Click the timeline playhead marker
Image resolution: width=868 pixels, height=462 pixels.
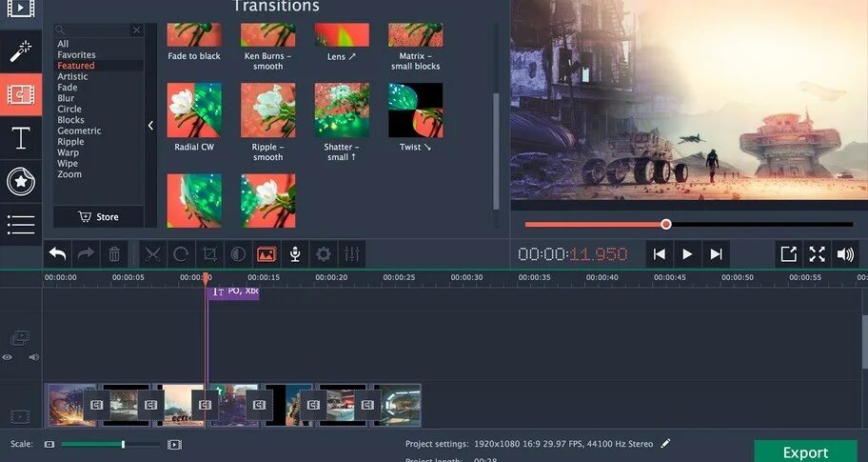coord(206,278)
